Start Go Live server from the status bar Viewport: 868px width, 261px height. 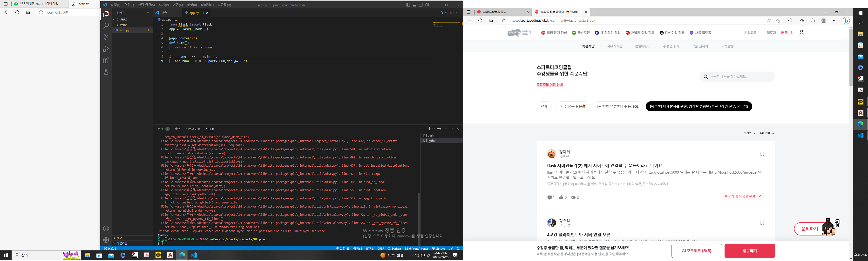439,248
